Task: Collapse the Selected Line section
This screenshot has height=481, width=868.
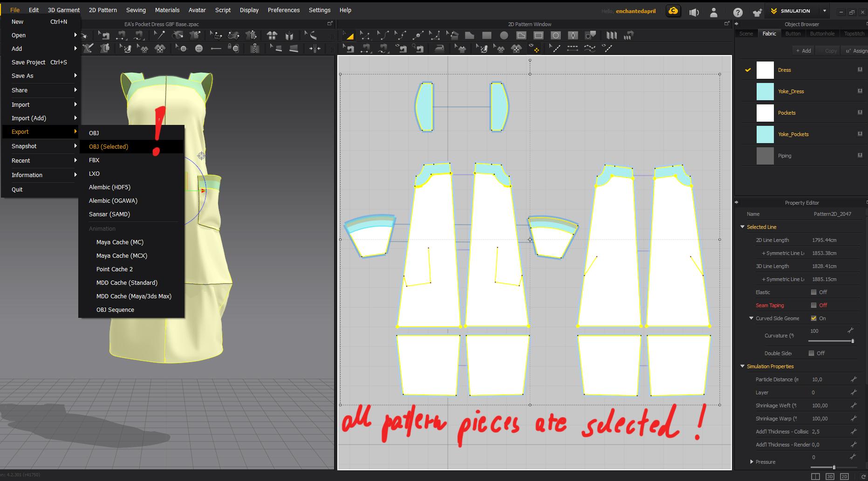Action: click(742, 227)
